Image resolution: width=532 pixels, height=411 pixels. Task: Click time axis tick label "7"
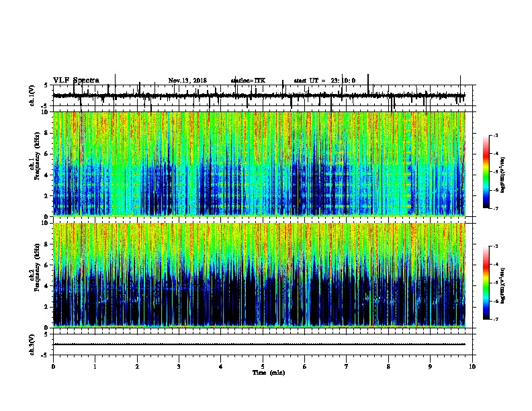pyautogui.click(x=347, y=367)
